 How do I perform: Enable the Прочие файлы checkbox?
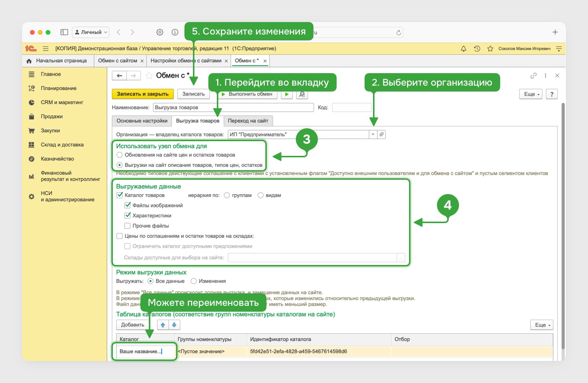pos(128,226)
